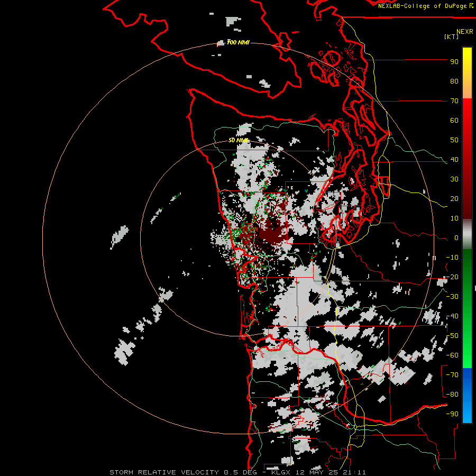The width and height of the screenshot is (476, 476).
Task: Pick the bright red color bar segment
Action: pyautogui.click(x=467, y=111)
